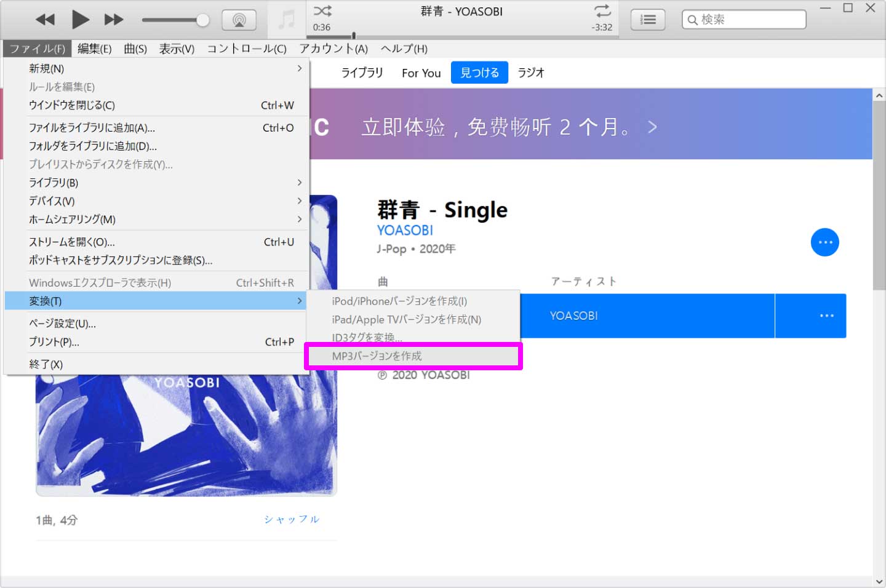
Task: Switch to the ラジオ tab
Action: click(x=531, y=73)
